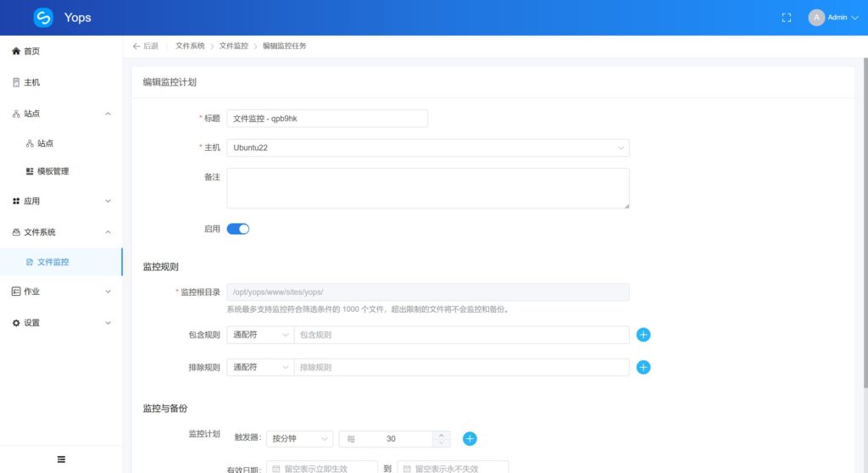Add a new exclude rule with plus icon
The height and width of the screenshot is (473, 868).
click(643, 367)
